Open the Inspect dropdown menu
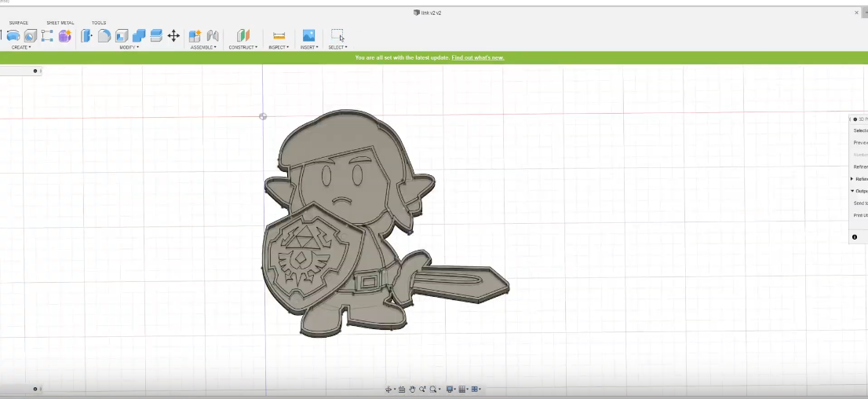 [279, 48]
